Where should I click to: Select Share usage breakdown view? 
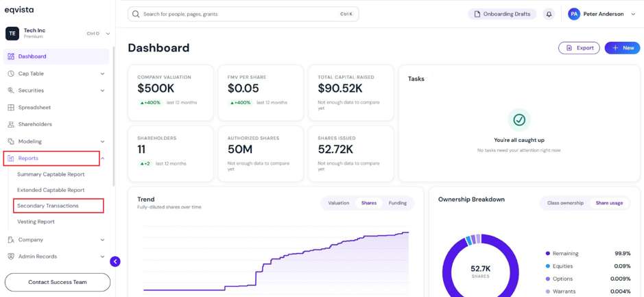(x=609, y=203)
